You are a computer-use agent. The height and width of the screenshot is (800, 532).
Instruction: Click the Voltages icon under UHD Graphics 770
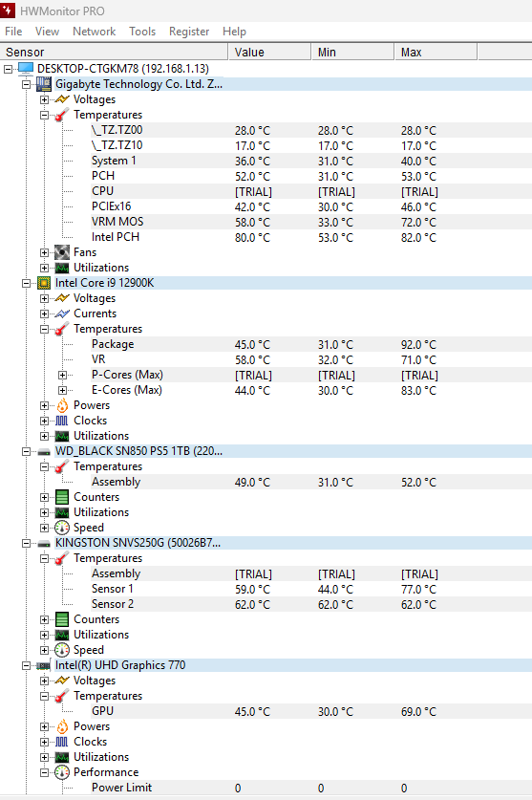[x=62, y=681]
